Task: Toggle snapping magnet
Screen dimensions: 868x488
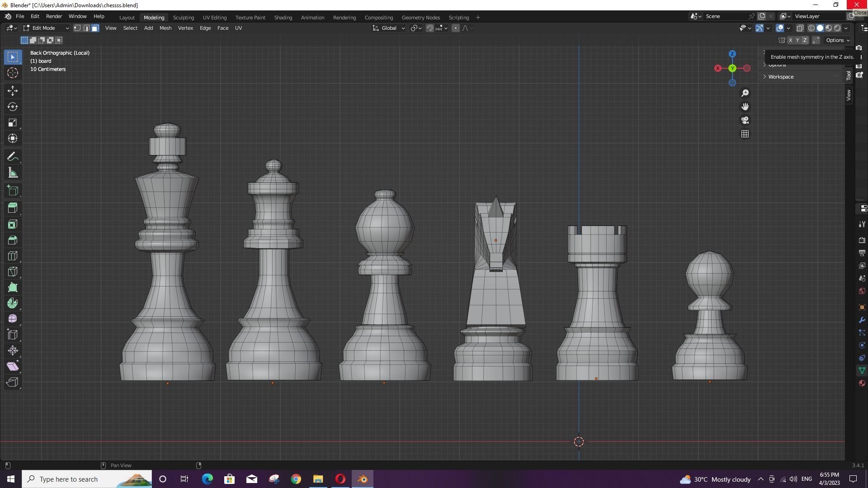Action: coord(429,28)
